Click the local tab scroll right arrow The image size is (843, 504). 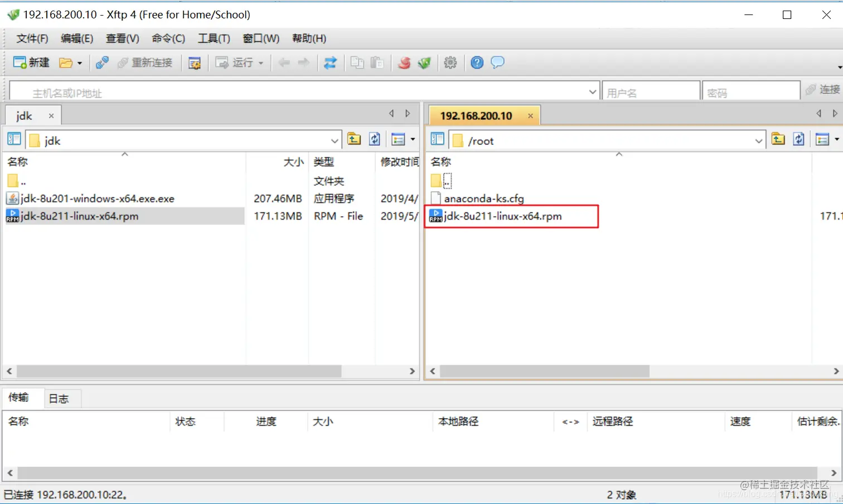408,114
